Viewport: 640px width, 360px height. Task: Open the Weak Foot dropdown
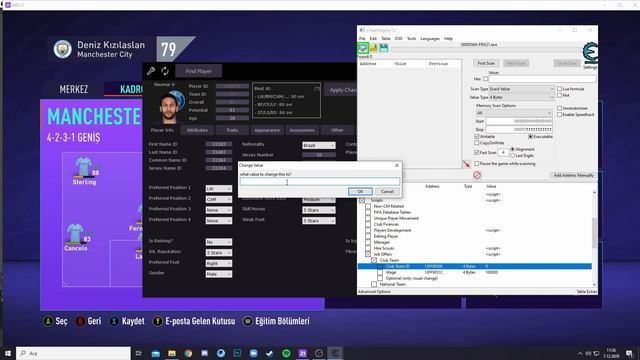tap(319, 220)
